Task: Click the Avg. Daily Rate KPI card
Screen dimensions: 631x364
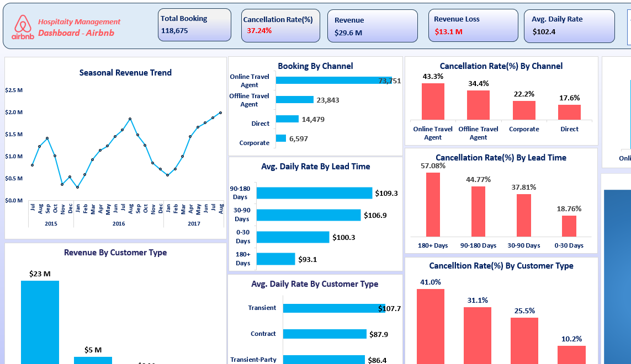Action: click(x=569, y=26)
